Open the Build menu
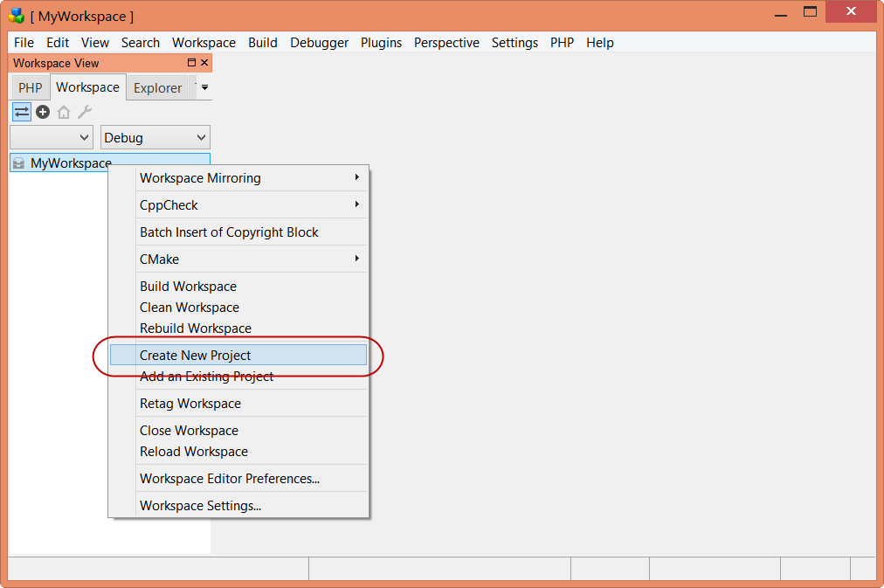The image size is (884, 588). 263,43
